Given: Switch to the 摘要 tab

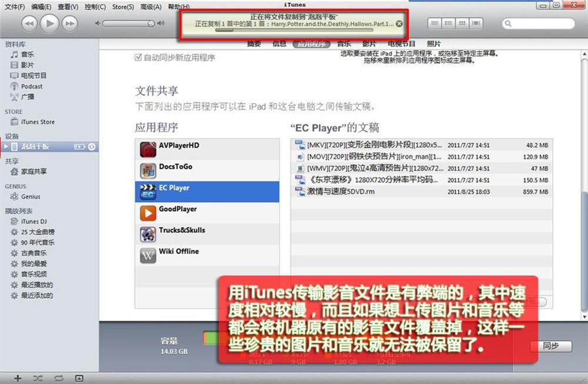Looking at the screenshot, I should pyautogui.click(x=254, y=44).
